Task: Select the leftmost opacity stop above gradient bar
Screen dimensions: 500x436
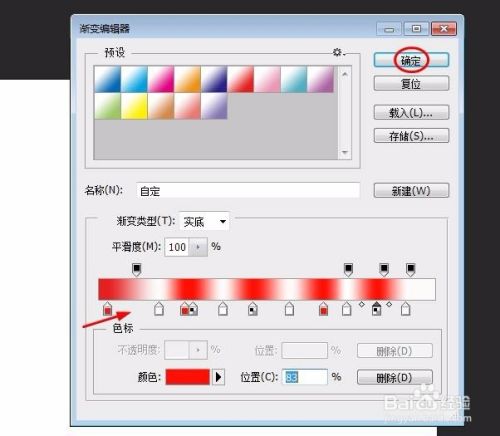Action: click(137, 269)
